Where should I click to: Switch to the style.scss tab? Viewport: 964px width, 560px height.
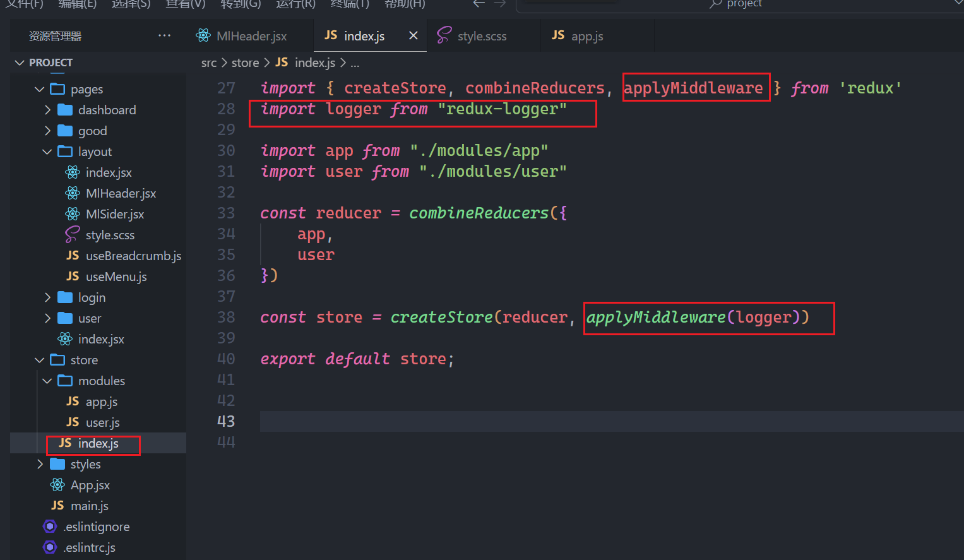[484, 36]
